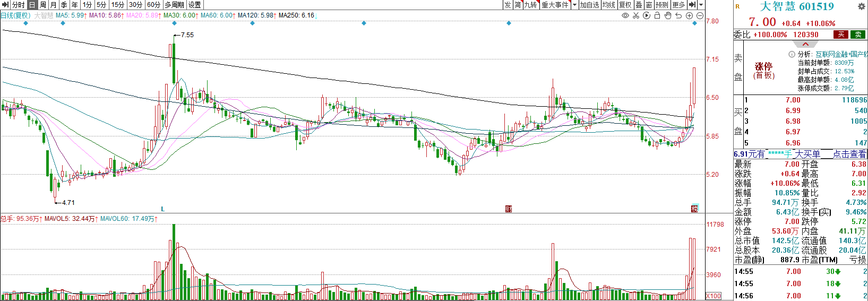Viewport: 868px width, 301px height.
Task: Start chart replay with play icon
Action: tap(647, 15)
